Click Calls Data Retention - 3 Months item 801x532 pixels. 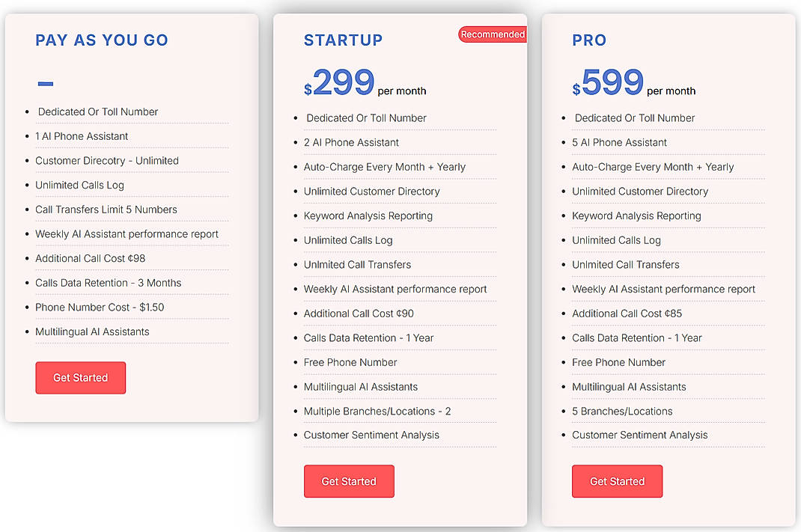pyautogui.click(x=108, y=283)
